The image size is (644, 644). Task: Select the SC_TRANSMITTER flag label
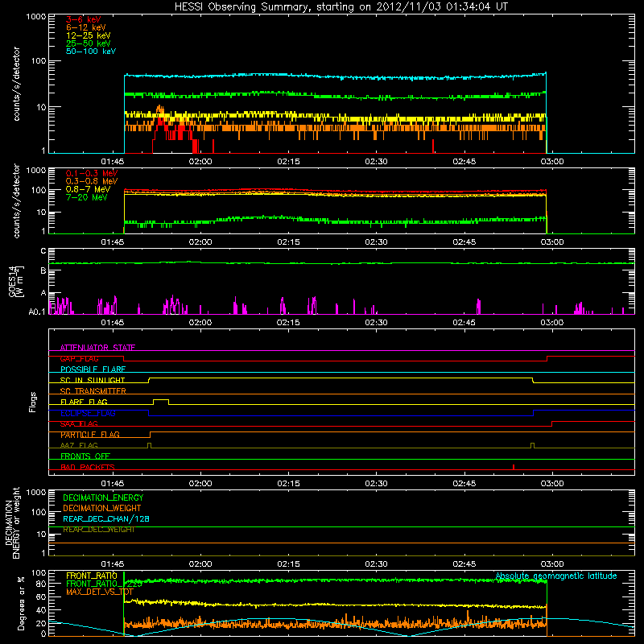point(93,391)
